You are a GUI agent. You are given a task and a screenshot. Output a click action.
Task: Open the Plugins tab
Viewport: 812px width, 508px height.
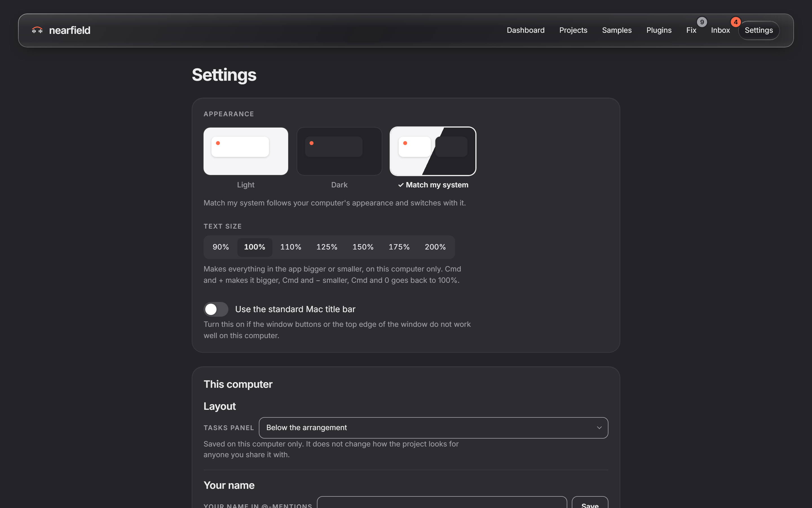coord(659,30)
